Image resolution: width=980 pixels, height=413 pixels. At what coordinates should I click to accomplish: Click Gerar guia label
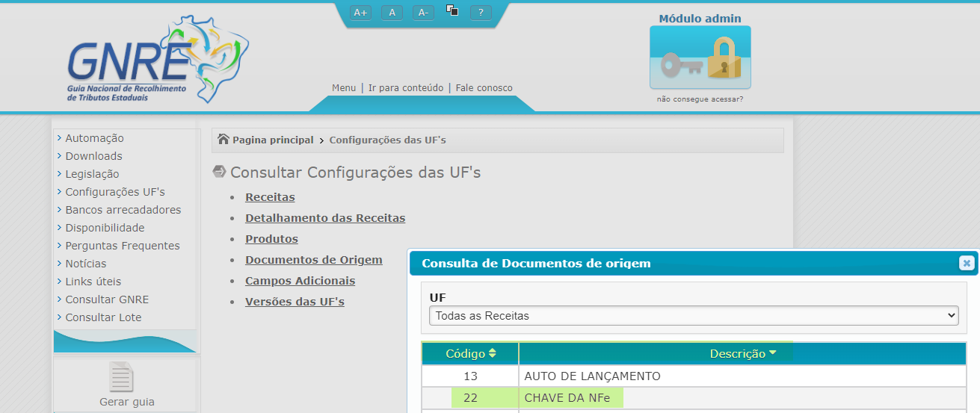tap(127, 402)
